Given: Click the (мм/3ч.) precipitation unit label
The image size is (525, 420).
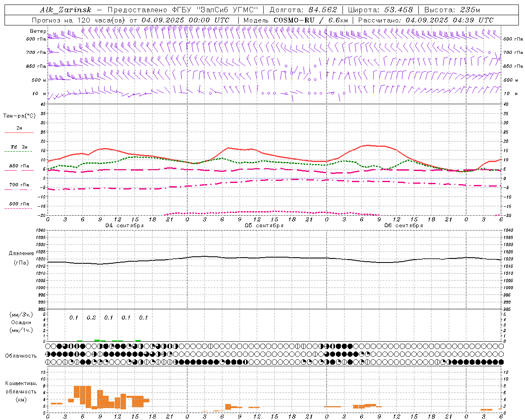Looking at the screenshot, I should coord(21,315).
